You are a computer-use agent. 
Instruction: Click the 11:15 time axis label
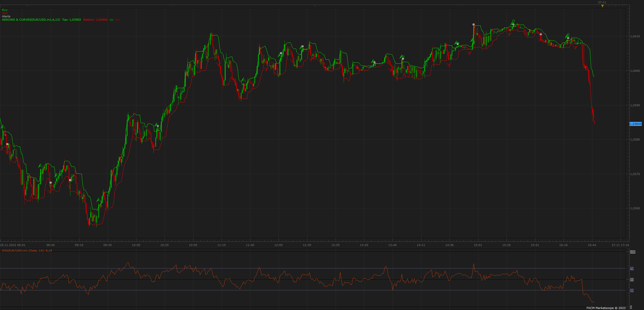pyautogui.click(x=221, y=245)
